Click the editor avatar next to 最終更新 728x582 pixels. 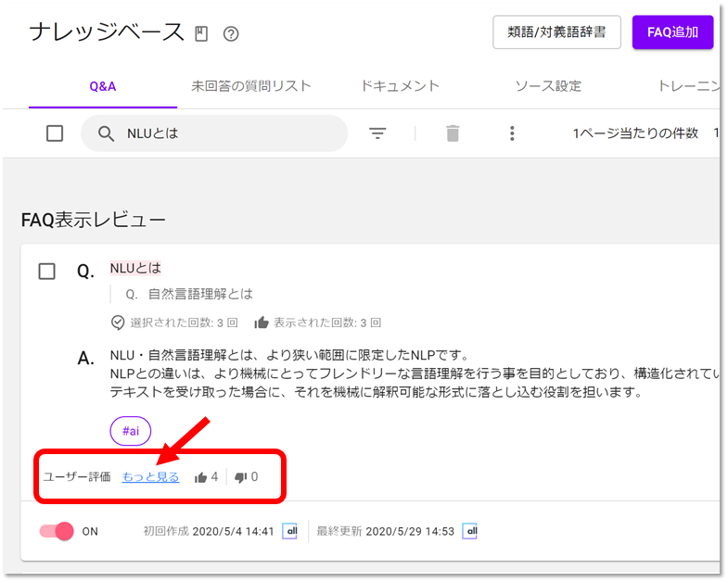[470, 531]
